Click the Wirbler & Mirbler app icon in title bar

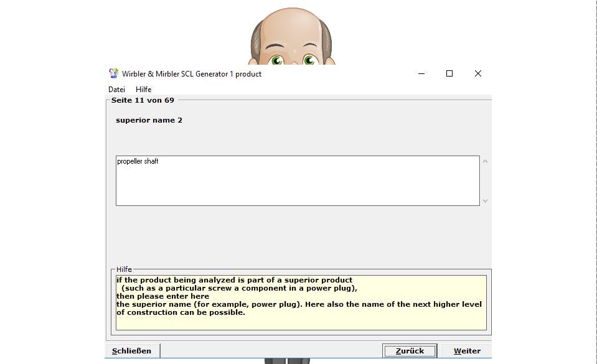[113, 73]
